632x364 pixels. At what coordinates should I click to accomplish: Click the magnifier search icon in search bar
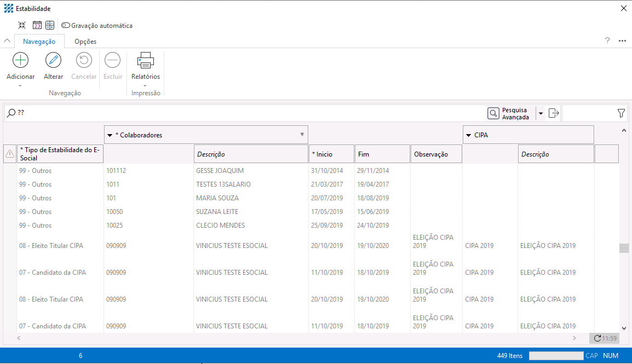coord(12,113)
